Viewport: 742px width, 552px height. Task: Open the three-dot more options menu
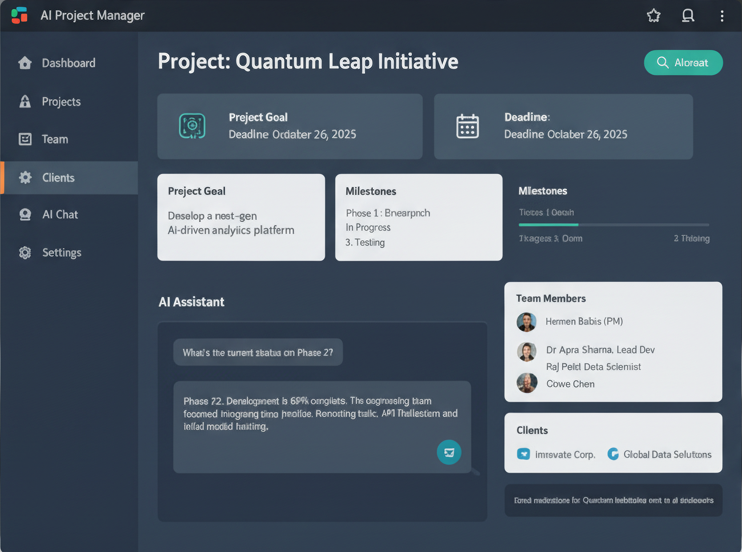722,16
